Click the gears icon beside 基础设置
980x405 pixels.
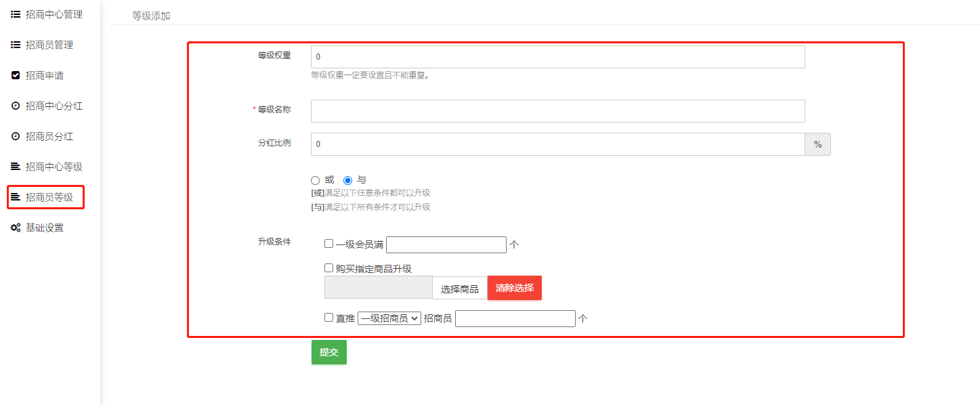(16, 228)
